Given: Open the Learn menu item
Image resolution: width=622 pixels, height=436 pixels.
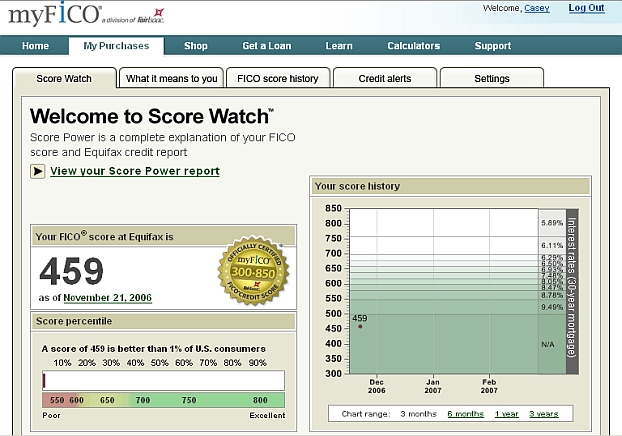Looking at the screenshot, I should (x=339, y=46).
